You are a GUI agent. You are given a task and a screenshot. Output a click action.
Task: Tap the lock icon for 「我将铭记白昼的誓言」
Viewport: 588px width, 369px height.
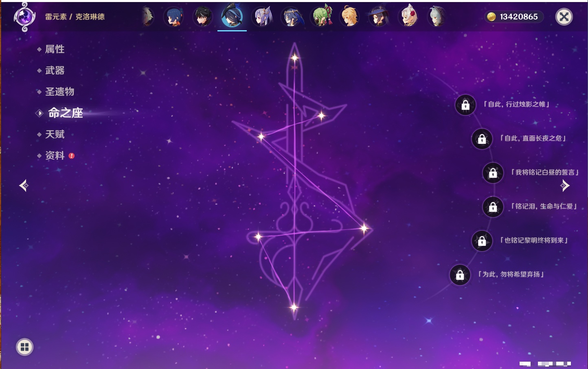coord(493,173)
